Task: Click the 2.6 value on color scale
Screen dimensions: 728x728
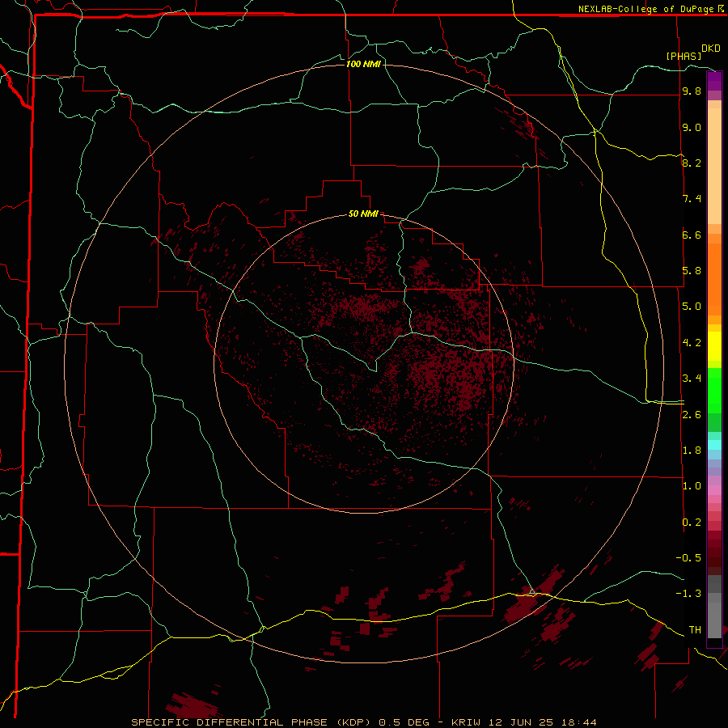Action: (692, 415)
